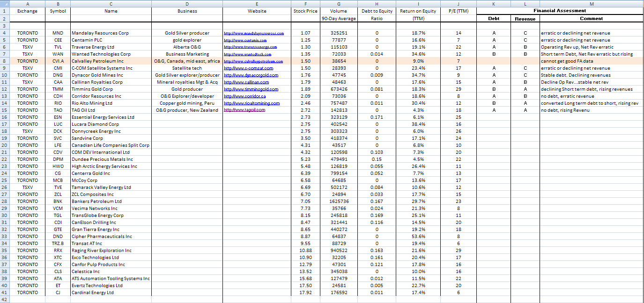The width and height of the screenshot is (644, 303).
Task: Select the 'no debt, rising Revenu' comment
Action: 592,110
